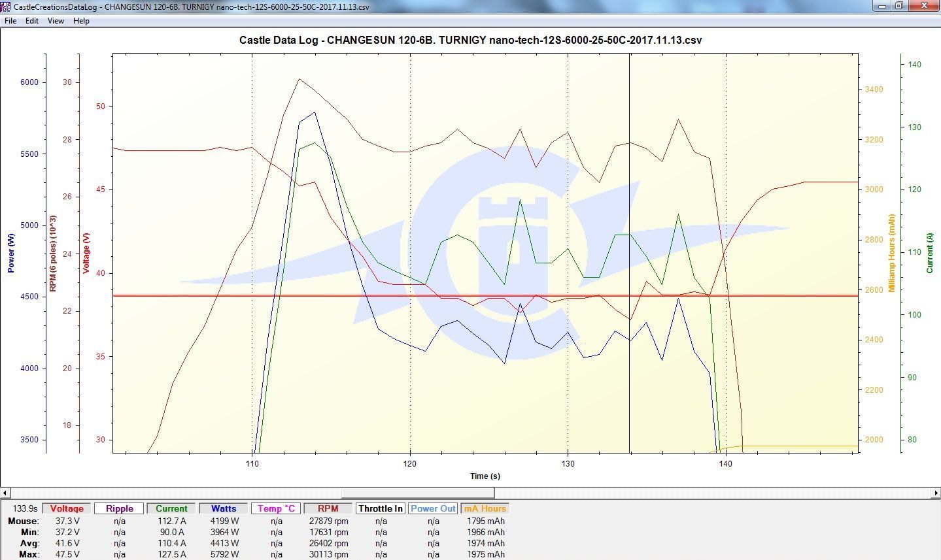The width and height of the screenshot is (941, 560).
Task: Click the Min RPM value 17631 rpm
Action: [x=328, y=533]
